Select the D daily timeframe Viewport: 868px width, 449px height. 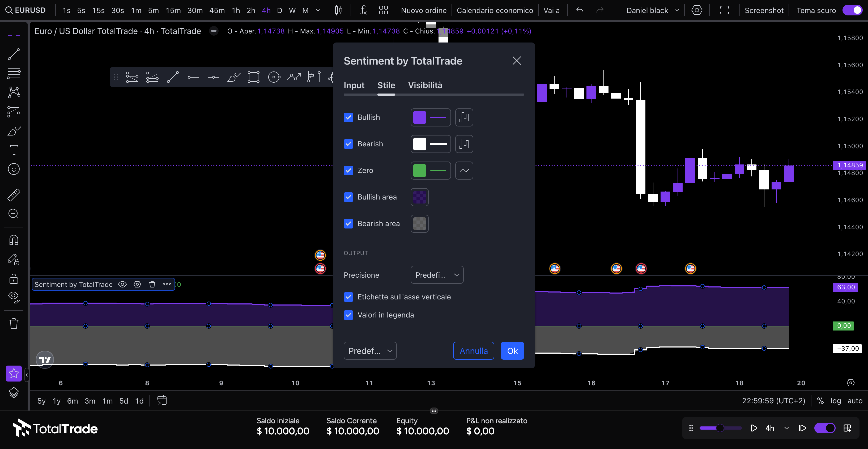[x=279, y=10]
